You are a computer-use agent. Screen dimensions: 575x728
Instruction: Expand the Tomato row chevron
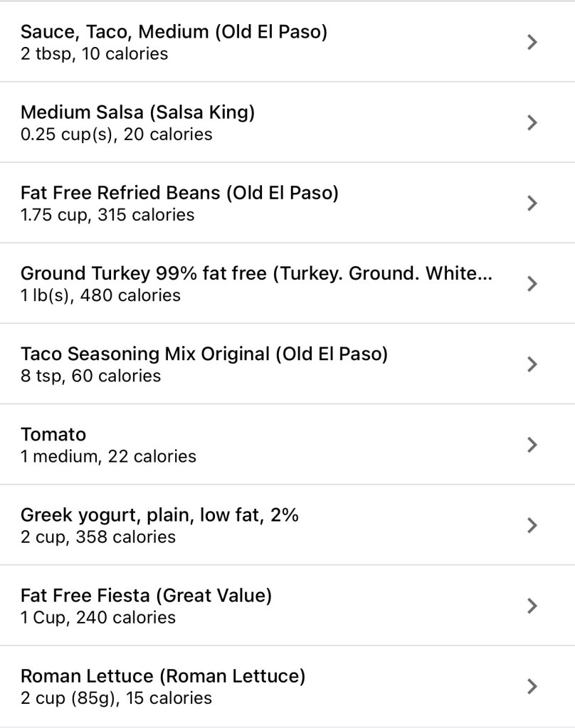531,445
